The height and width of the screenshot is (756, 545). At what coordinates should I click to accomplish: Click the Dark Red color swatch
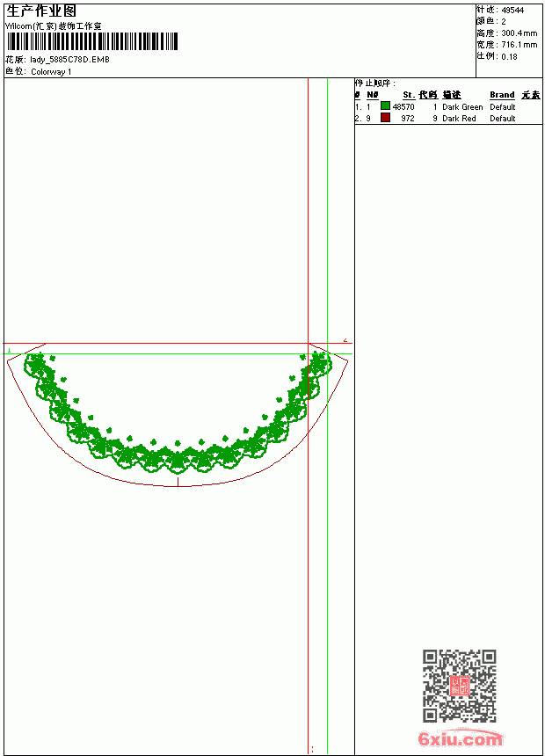click(x=385, y=118)
